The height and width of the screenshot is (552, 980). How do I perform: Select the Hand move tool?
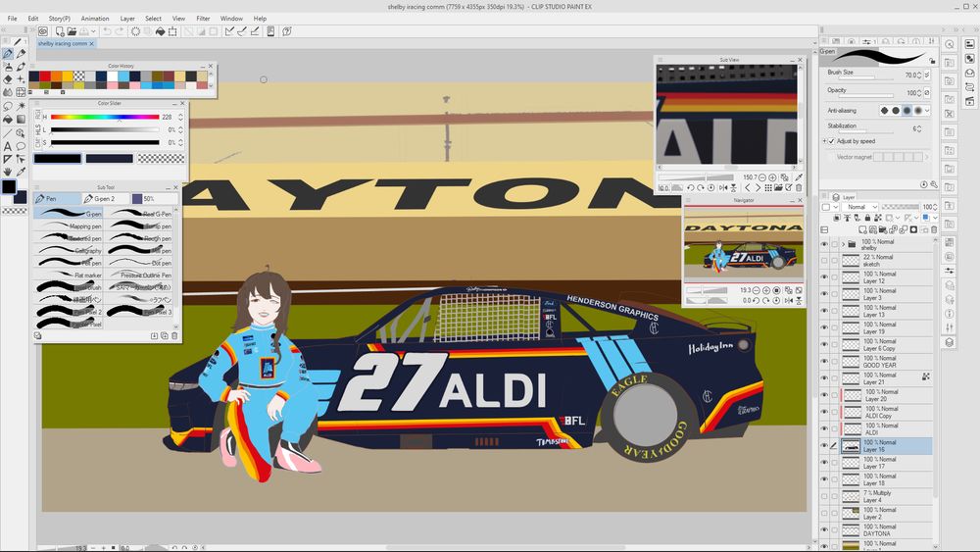8,172
